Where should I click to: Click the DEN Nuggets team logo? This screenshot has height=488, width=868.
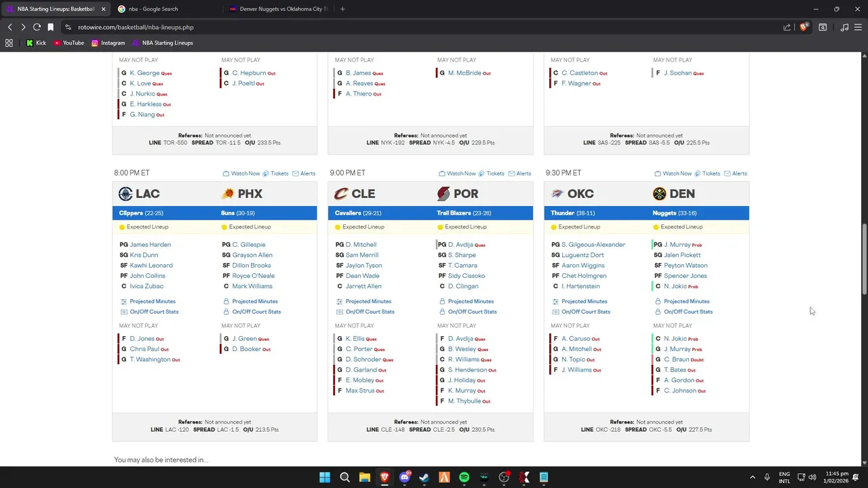point(659,194)
